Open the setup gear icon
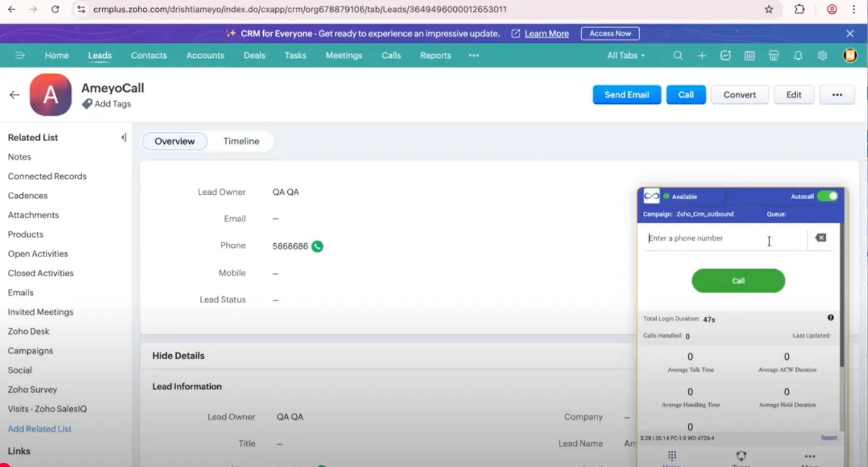Viewport: 868px width, 467px height. pos(822,56)
